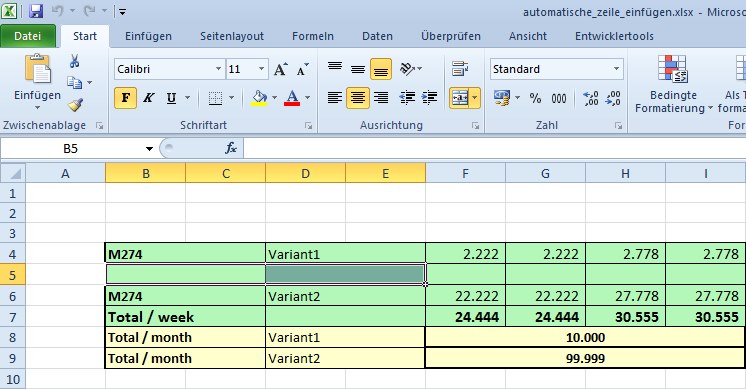Click the decrease indent icon
Screen dimensions: 746x389
pyautogui.click(x=407, y=98)
